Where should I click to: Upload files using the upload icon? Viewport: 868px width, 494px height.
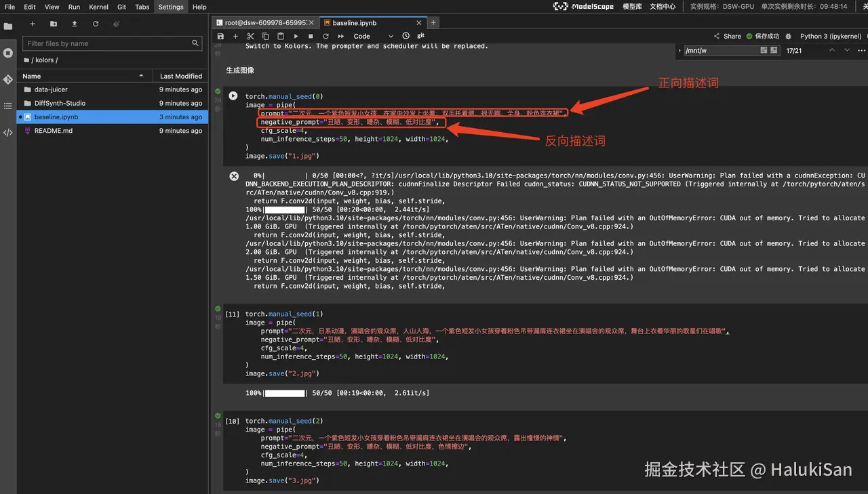pyautogui.click(x=74, y=24)
